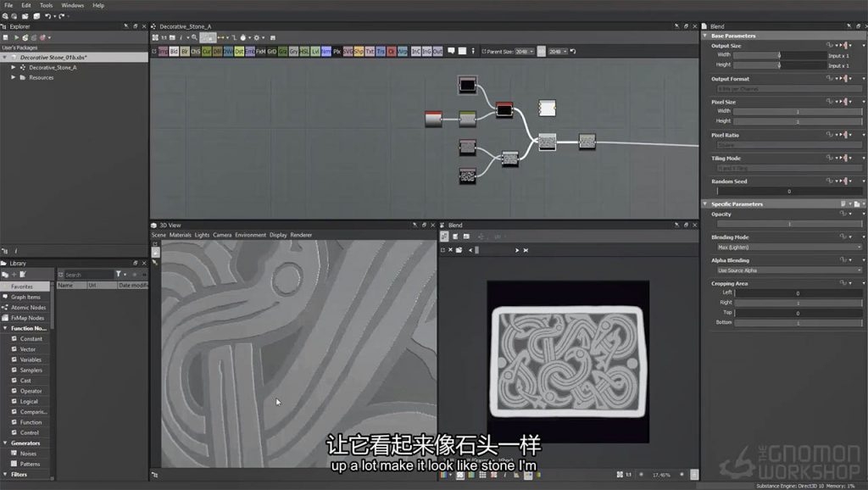
Task: Click the undo arrow in main toolbar
Action: click(x=48, y=16)
